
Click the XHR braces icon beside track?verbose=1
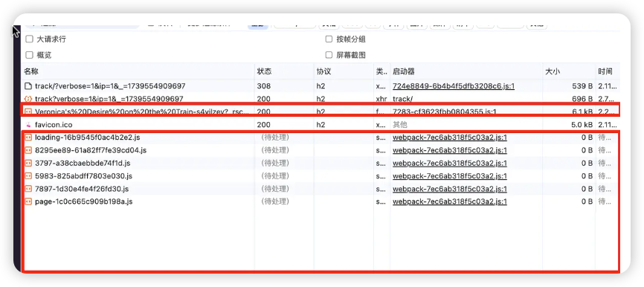(28, 99)
